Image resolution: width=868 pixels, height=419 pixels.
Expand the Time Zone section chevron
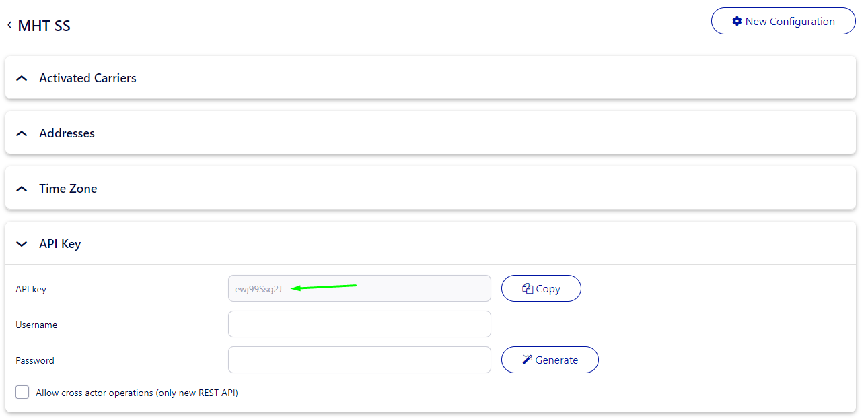(22, 189)
